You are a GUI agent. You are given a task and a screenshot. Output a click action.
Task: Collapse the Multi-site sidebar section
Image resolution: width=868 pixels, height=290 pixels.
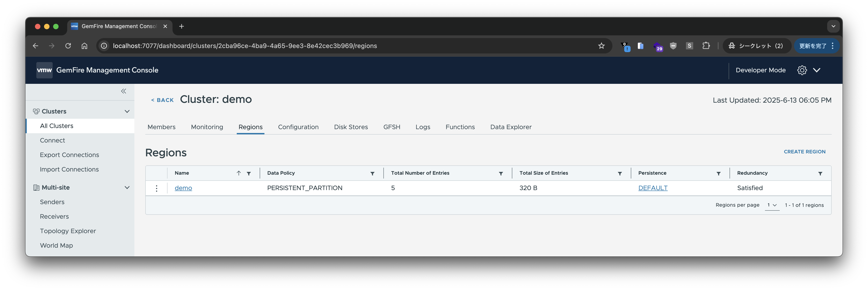(127, 187)
